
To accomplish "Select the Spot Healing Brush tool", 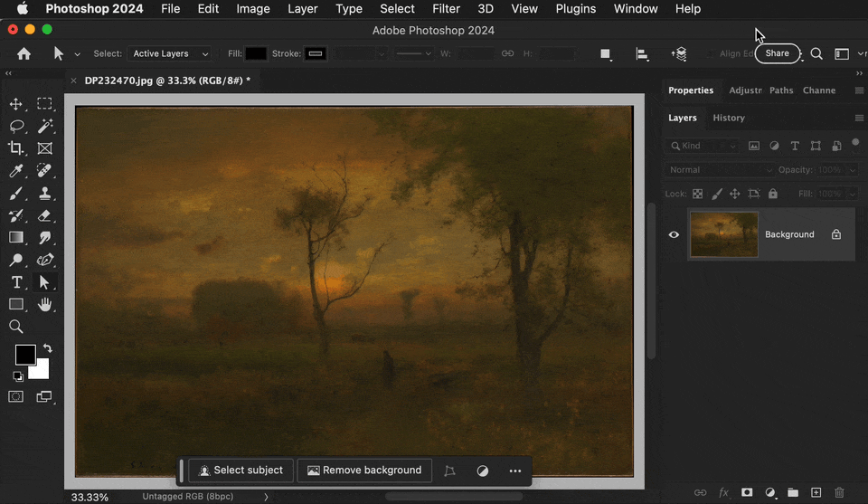I will 44,170.
